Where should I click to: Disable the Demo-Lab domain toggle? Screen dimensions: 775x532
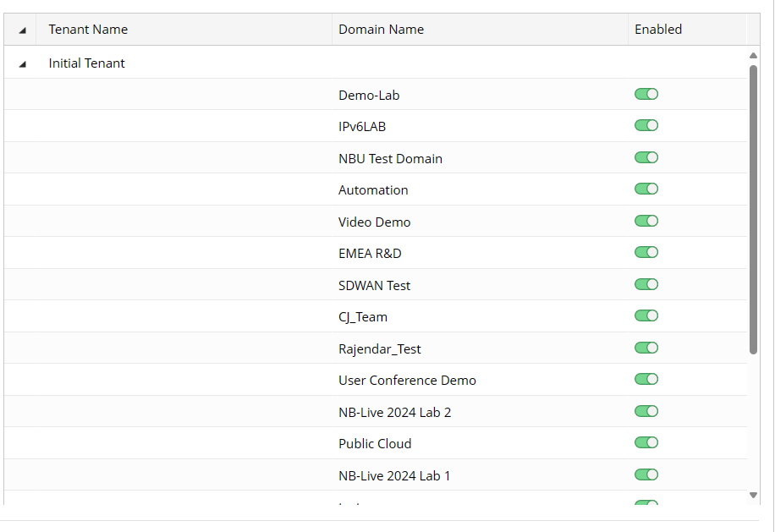tap(646, 94)
